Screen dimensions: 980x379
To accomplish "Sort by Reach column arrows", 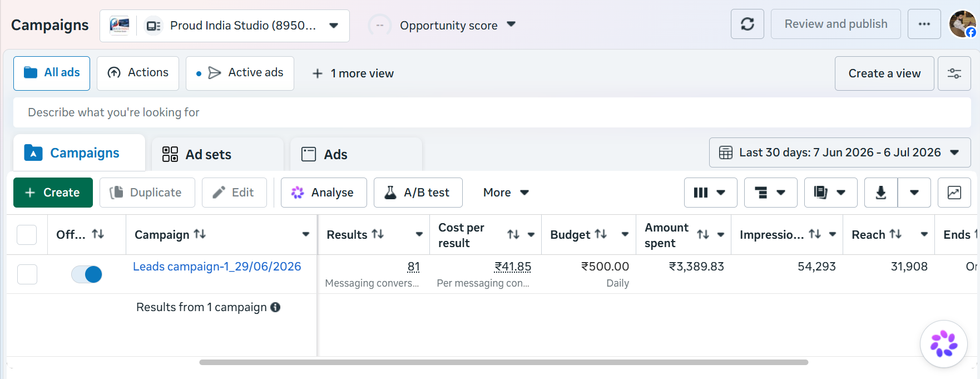I will (x=895, y=234).
